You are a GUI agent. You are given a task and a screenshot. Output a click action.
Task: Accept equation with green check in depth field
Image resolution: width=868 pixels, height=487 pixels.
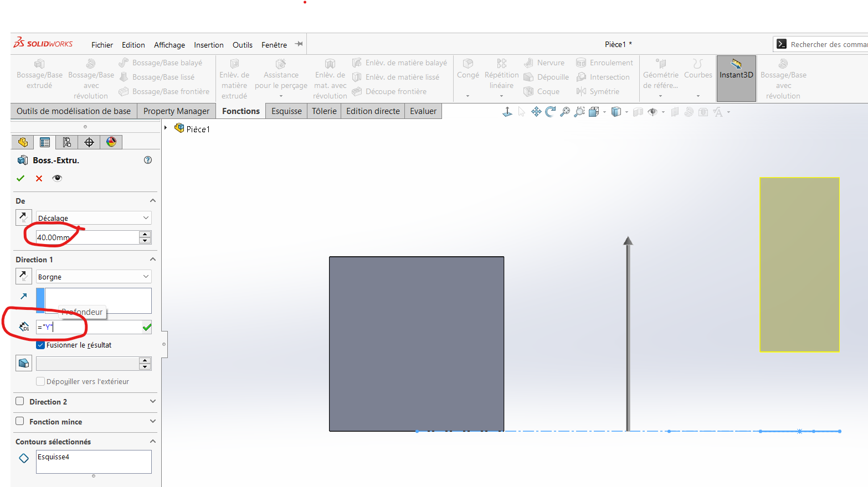tap(147, 327)
